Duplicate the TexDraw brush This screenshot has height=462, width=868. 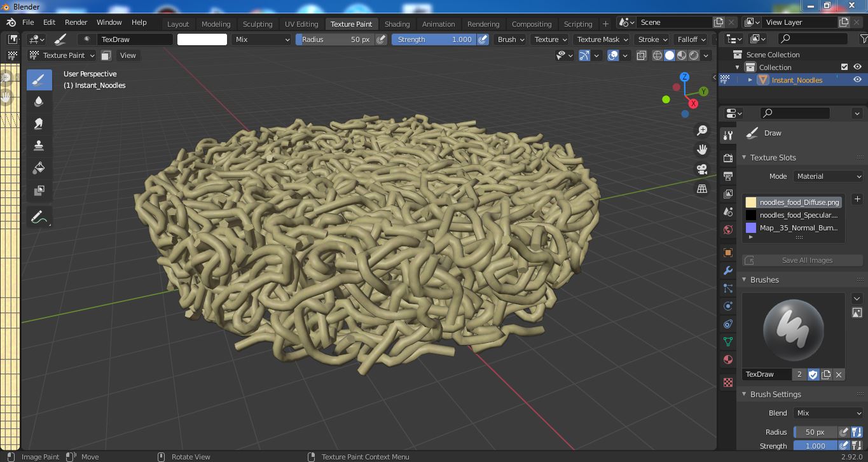826,374
